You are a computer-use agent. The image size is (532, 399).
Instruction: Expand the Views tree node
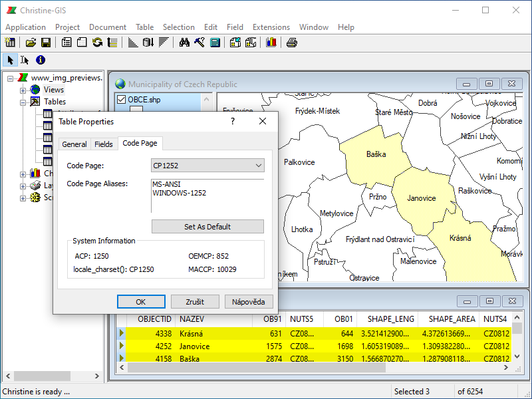pos(23,90)
